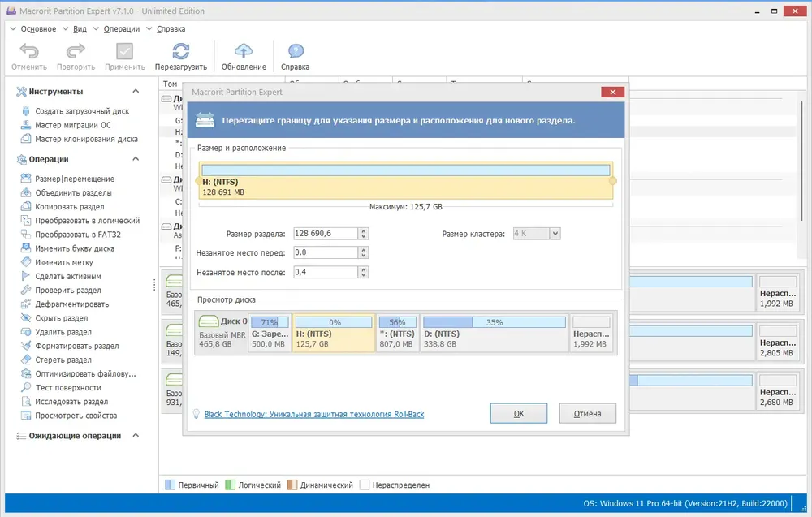Collapse the Ожидающие операции panel
Image resolution: width=812 pixels, height=517 pixels.
click(x=136, y=436)
